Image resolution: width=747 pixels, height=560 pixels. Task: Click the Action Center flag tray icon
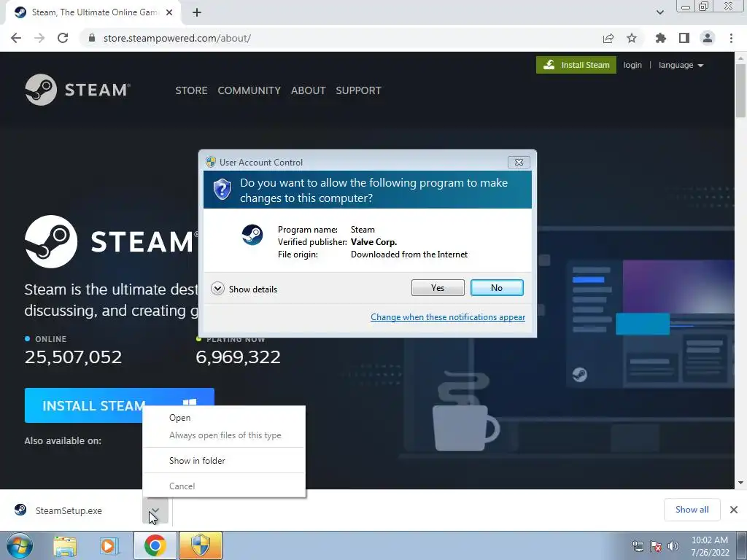tap(656, 546)
